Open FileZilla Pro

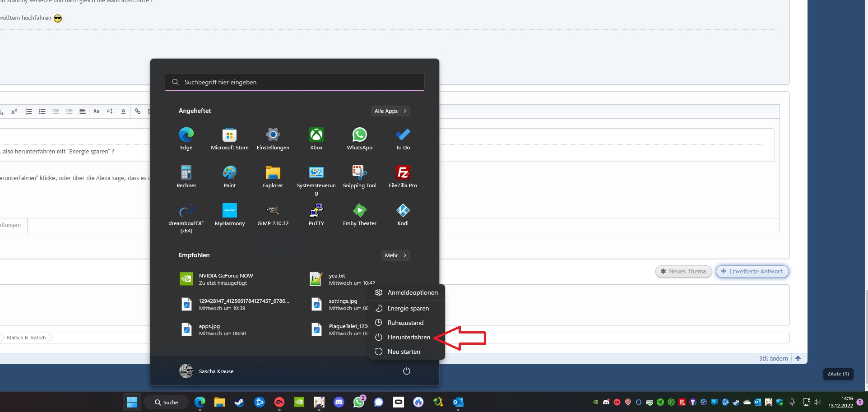(x=403, y=176)
